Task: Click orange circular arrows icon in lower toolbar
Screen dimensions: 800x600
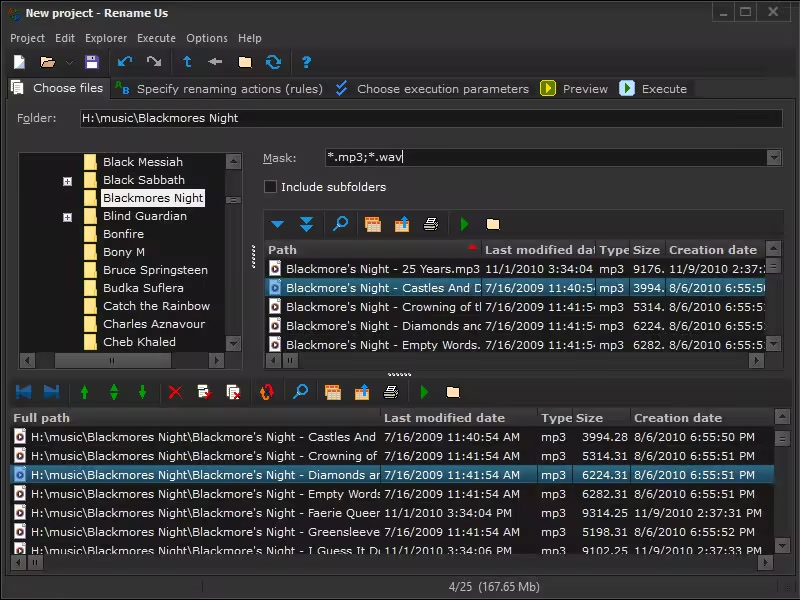Action: 266,392
